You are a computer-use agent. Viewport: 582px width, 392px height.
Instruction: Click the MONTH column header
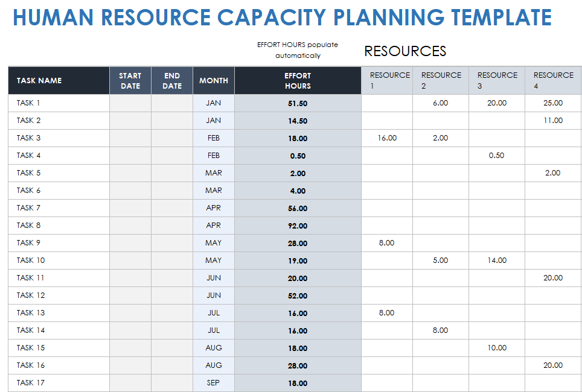coord(214,81)
